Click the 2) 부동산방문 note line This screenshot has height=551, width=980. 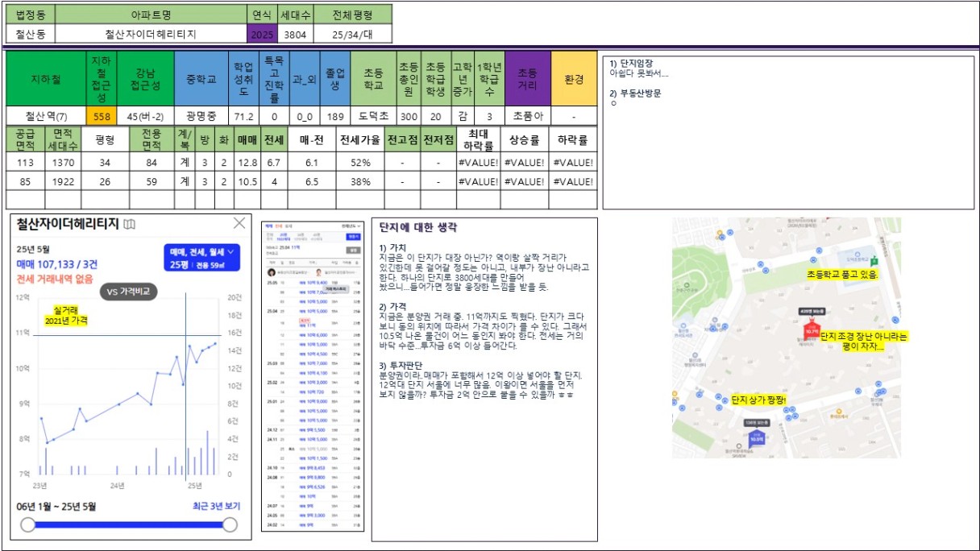636,93
